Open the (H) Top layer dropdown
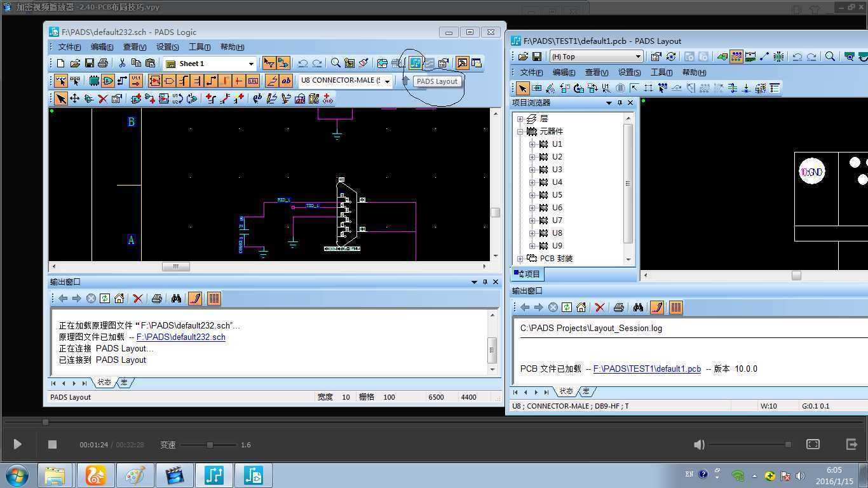868x488 pixels. pos(638,57)
